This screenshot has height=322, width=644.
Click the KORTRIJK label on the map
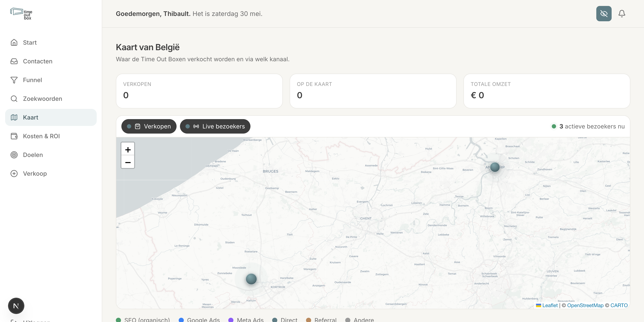pyautogui.click(x=278, y=287)
